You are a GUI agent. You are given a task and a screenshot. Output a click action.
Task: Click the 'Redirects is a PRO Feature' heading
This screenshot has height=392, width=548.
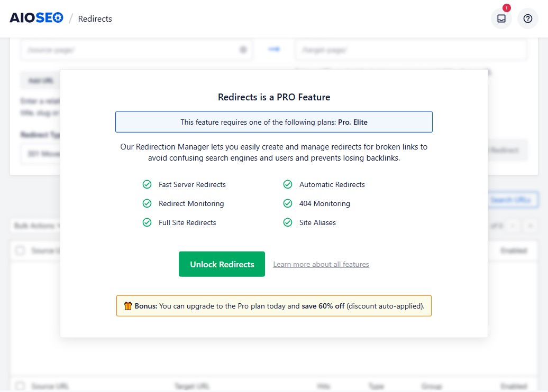pyautogui.click(x=274, y=97)
